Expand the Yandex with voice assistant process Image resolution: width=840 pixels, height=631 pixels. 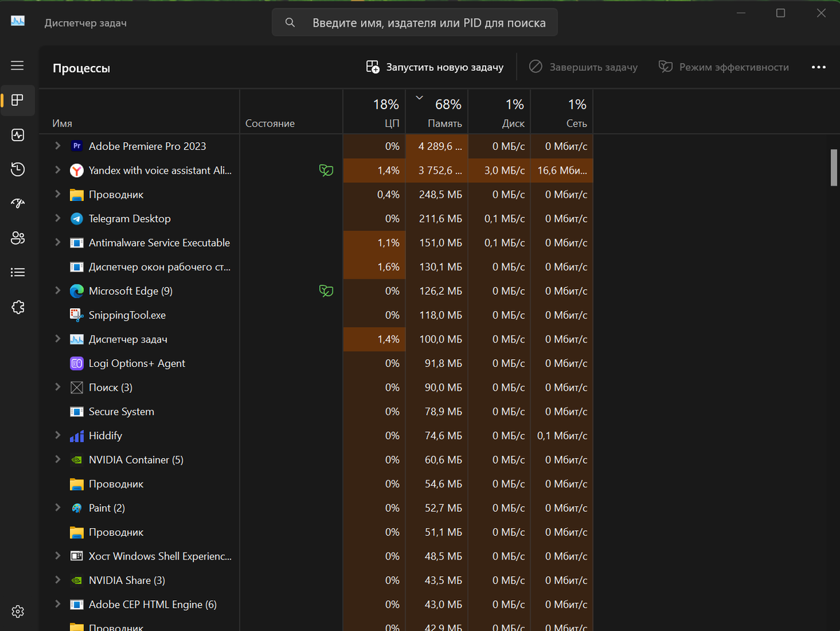(x=57, y=170)
